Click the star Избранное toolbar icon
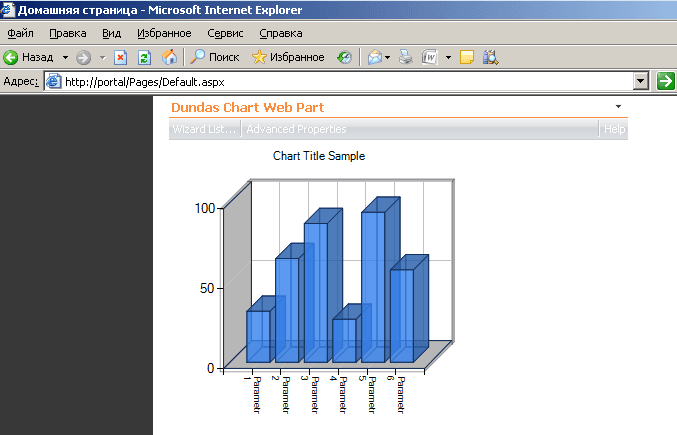This screenshot has width=677, height=435. pyautogui.click(x=259, y=57)
